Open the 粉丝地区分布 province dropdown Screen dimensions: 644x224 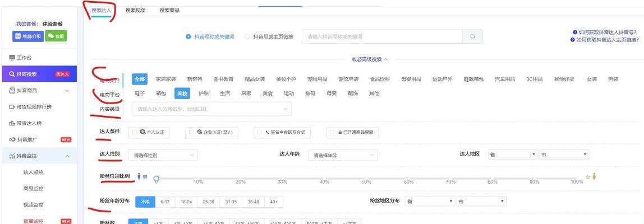tap(430, 202)
